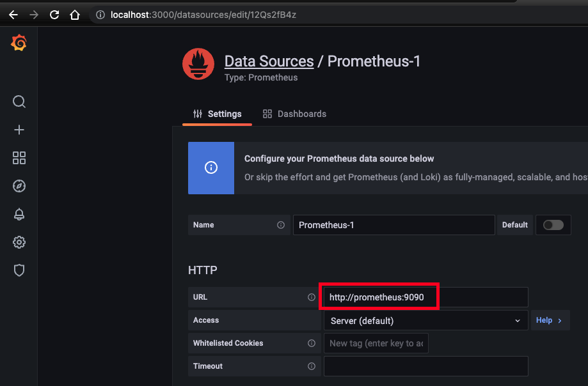
Task: Open Alerting from the sidebar
Action: click(19, 214)
